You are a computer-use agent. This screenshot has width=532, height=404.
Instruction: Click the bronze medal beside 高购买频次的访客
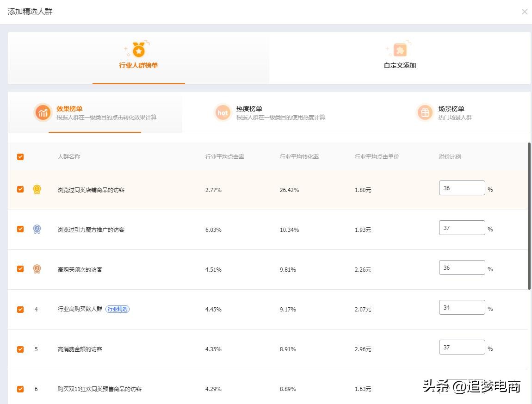click(x=37, y=269)
